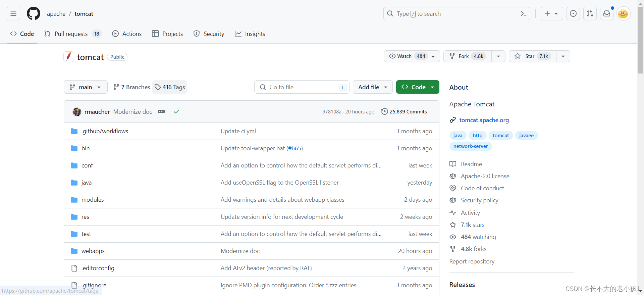Open the Report repository link
The height and width of the screenshot is (295, 644).
[472, 261]
